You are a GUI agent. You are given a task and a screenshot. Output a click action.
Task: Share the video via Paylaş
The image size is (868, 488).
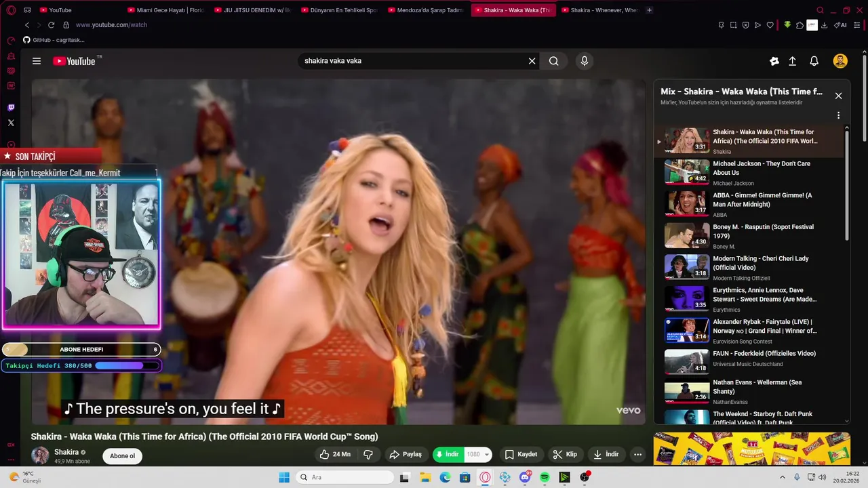406,454
